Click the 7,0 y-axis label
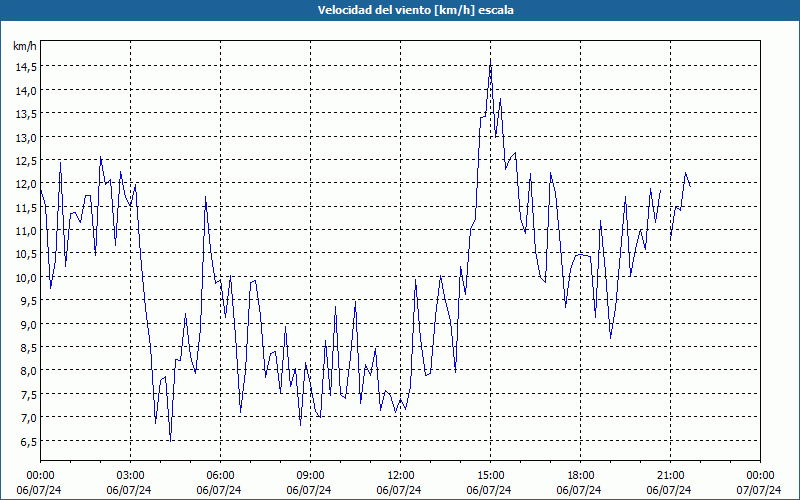800x500 pixels. tap(28, 418)
